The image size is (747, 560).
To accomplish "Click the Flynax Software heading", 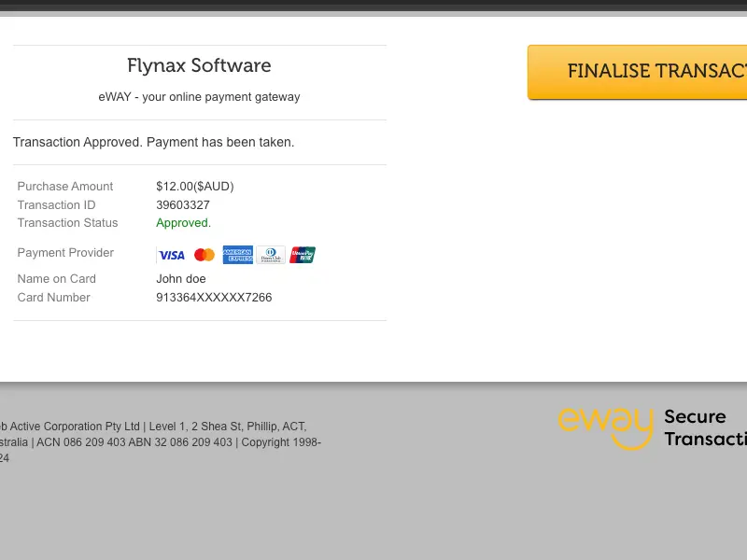I will (199, 65).
